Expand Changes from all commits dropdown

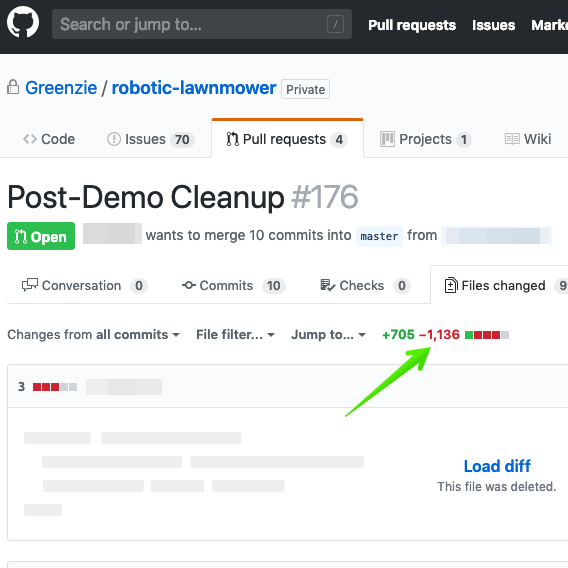(x=93, y=335)
